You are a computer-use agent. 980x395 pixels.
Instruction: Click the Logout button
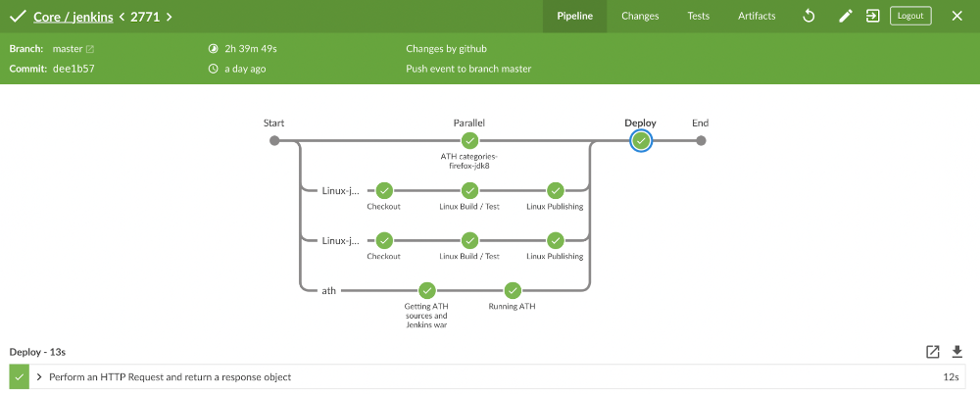click(910, 16)
